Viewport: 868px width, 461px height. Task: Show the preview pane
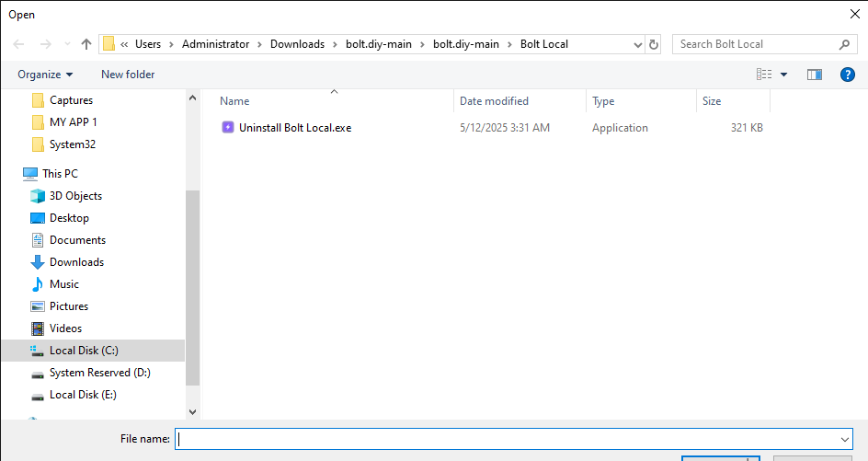[815, 75]
